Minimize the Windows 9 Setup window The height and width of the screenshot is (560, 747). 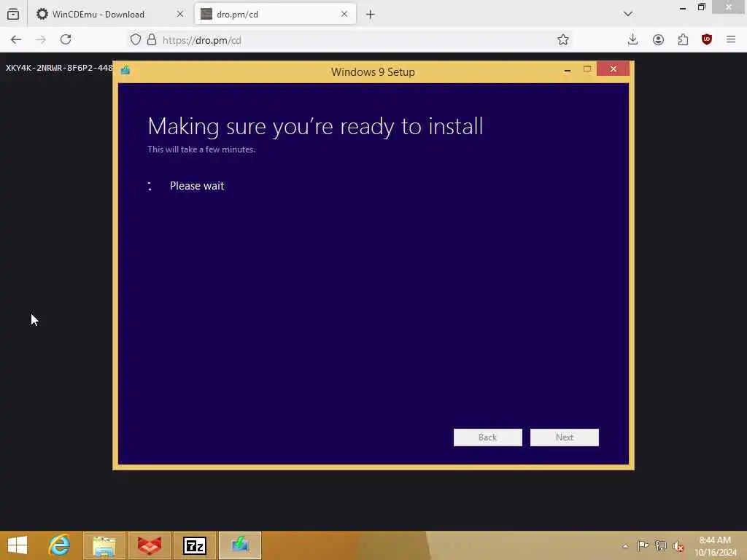coord(567,69)
